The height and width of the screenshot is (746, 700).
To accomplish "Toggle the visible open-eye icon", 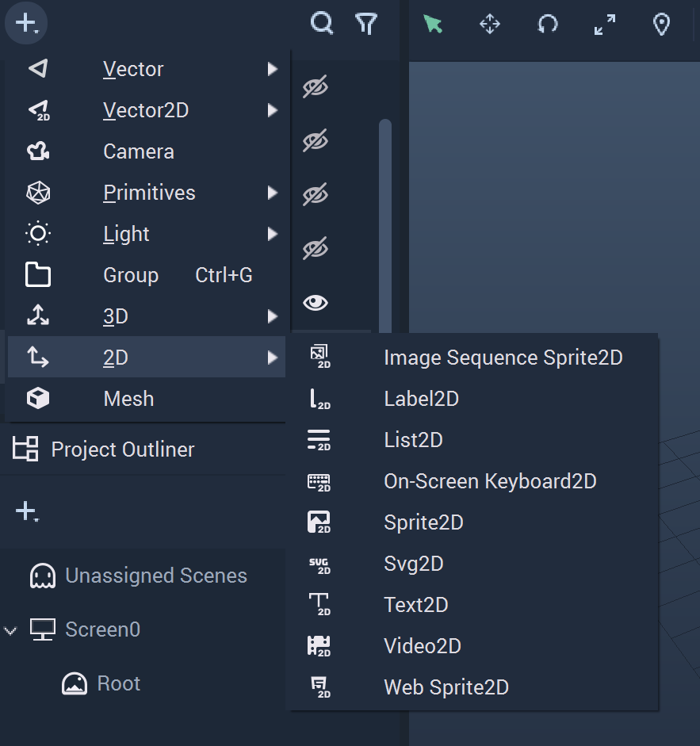I will [315, 303].
